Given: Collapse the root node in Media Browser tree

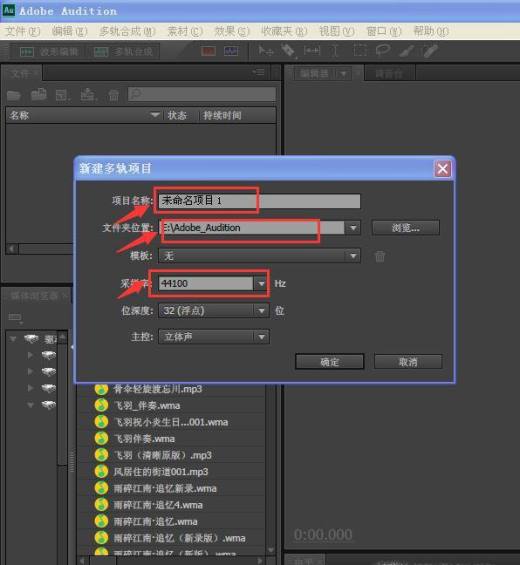Looking at the screenshot, I should tap(13, 339).
